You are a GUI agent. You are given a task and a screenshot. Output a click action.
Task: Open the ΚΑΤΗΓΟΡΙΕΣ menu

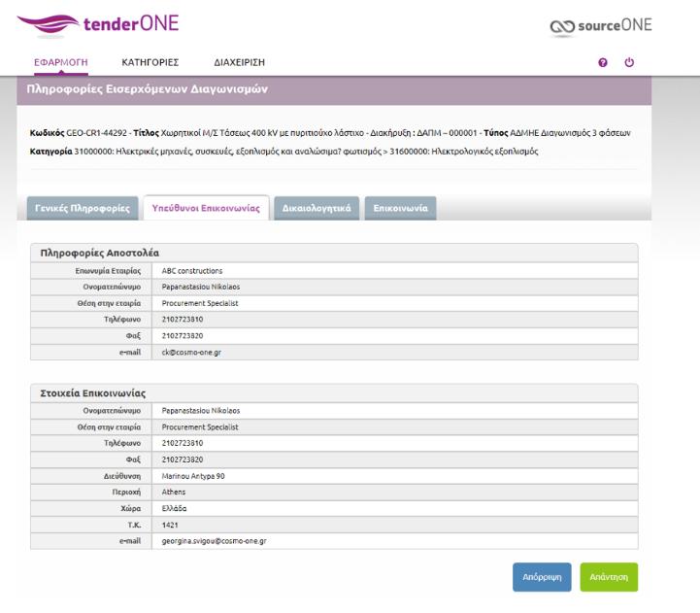[150, 62]
